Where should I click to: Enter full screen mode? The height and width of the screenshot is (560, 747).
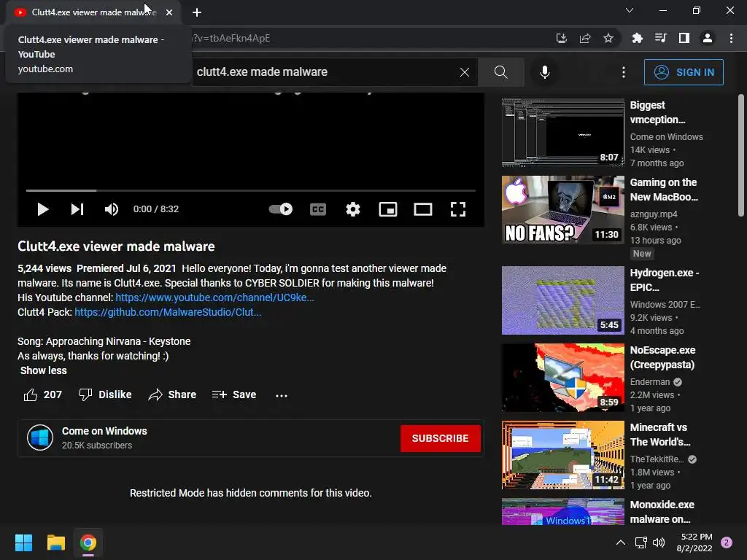pos(458,209)
